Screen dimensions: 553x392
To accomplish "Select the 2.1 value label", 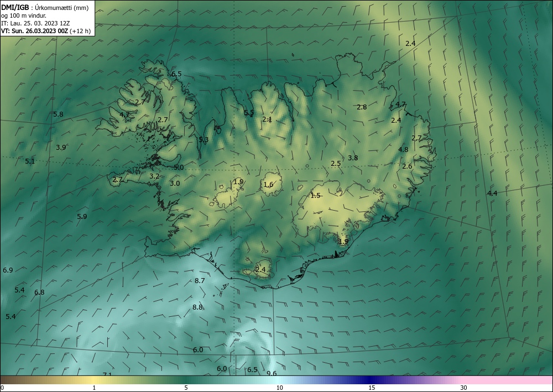I will [x=267, y=119].
